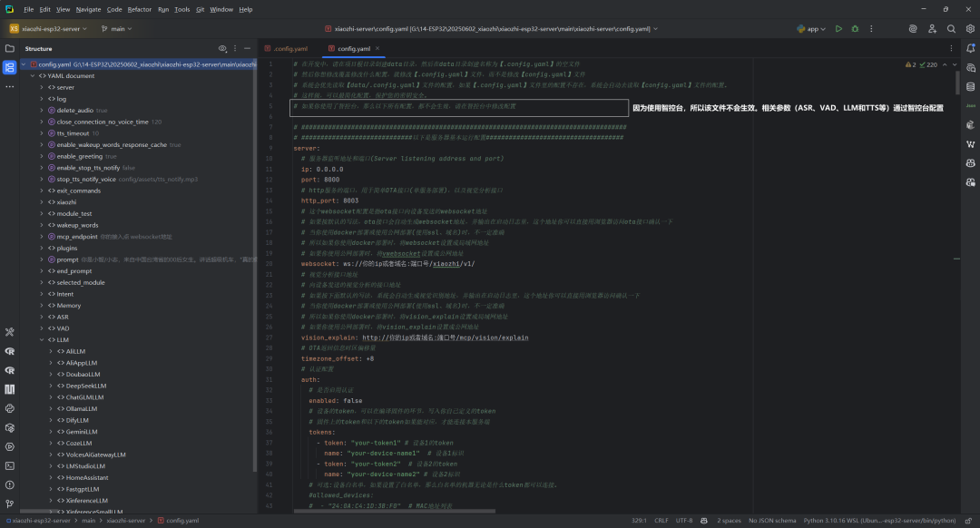Screen dimensions: 980x528
Task: Open Structure panel options three-dot icon
Action: [235, 48]
